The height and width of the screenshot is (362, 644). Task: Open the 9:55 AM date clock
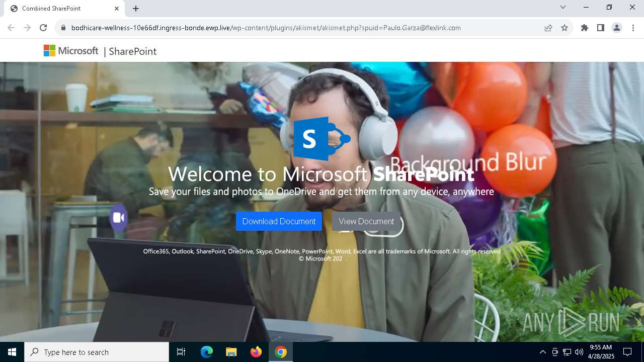click(602, 352)
